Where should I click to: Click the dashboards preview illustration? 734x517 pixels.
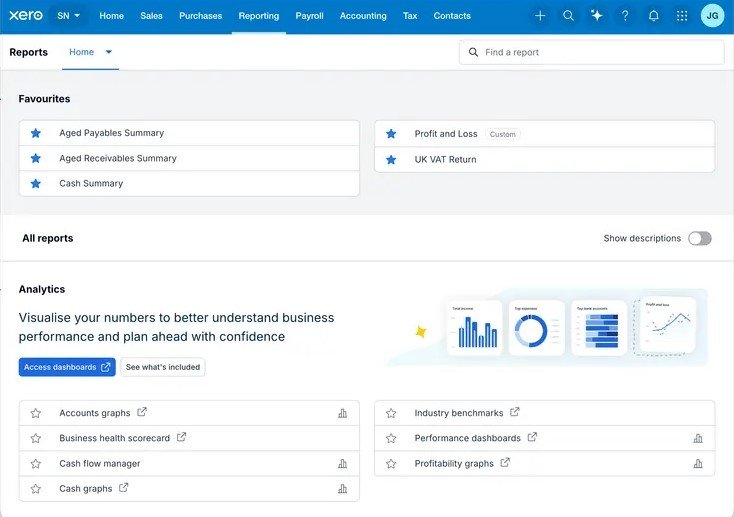(x=548, y=327)
